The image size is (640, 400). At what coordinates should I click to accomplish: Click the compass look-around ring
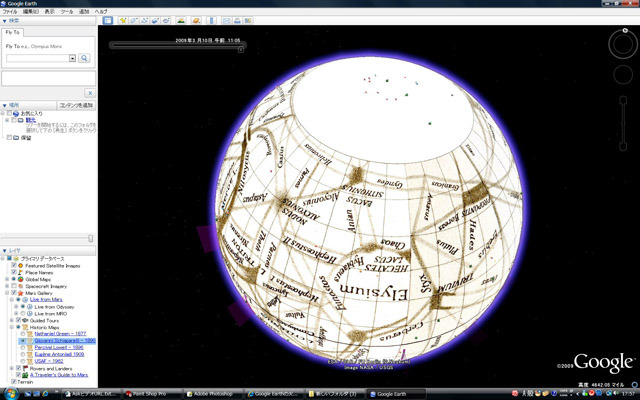click(623, 44)
